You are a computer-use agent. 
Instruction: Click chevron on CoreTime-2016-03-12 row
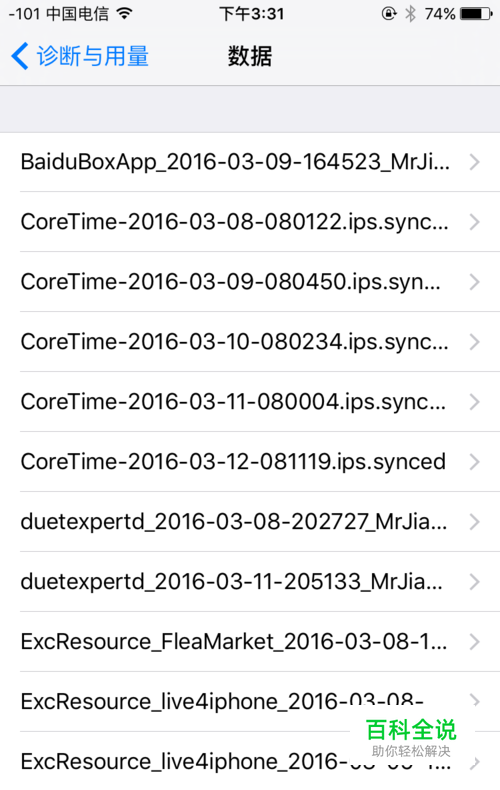pyautogui.click(x=474, y=462)
